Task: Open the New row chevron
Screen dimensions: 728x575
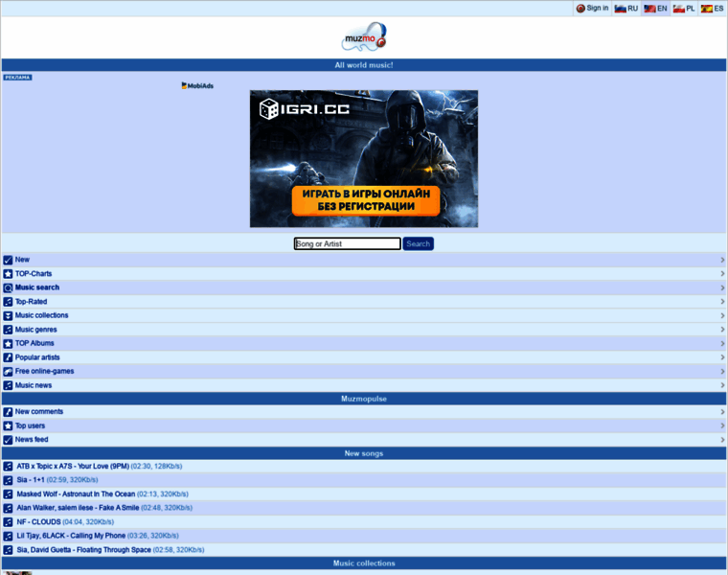Action: tap(722, 260)
